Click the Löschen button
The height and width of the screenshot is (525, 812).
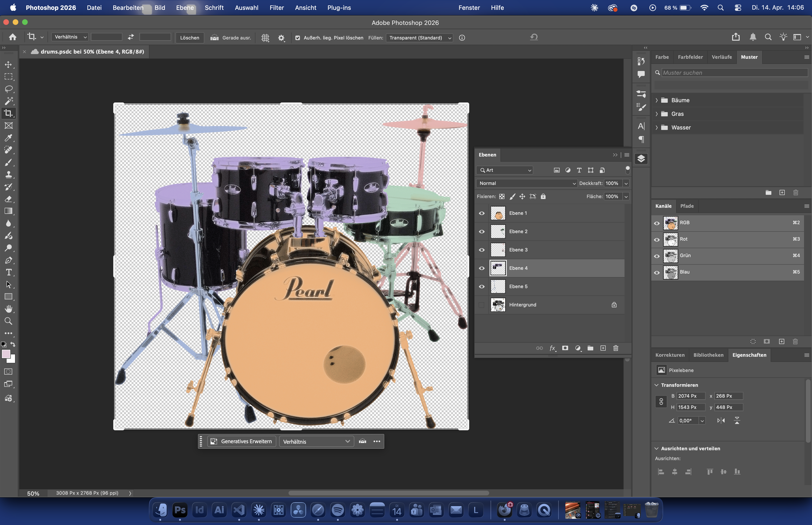[190, 38]
